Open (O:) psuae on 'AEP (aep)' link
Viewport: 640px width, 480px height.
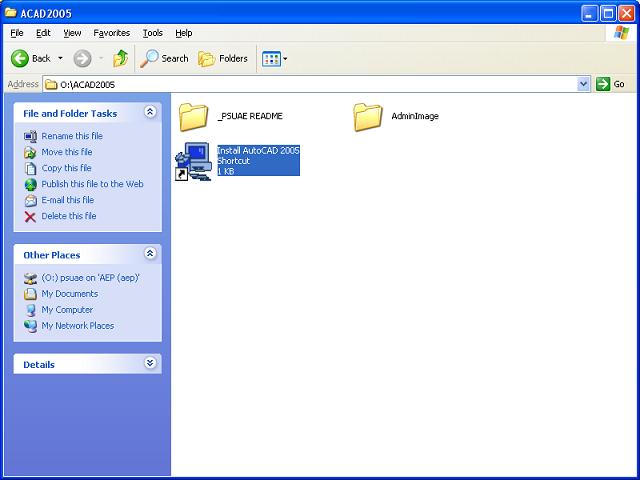tap(90, 278)
